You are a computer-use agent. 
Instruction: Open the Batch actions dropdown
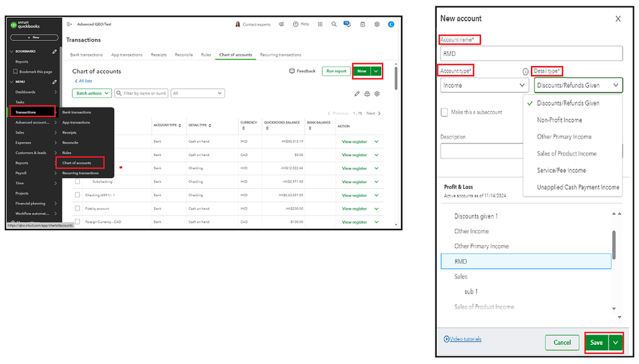92,93
